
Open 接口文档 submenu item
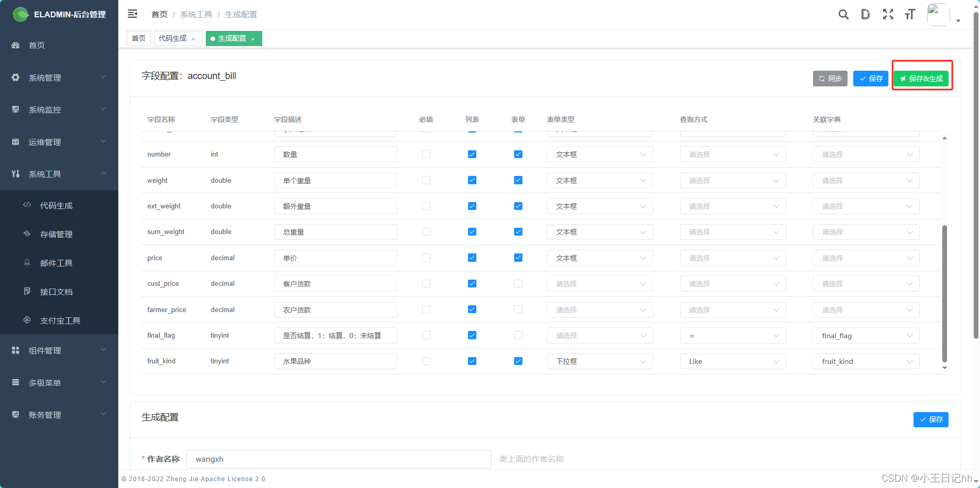tap(59, 292)
